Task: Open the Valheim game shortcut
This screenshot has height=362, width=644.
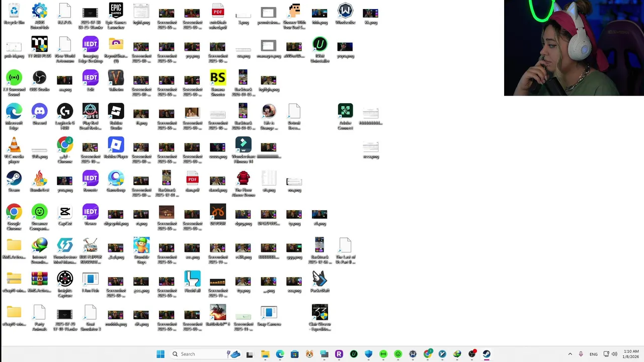Action: click(116, 81)
